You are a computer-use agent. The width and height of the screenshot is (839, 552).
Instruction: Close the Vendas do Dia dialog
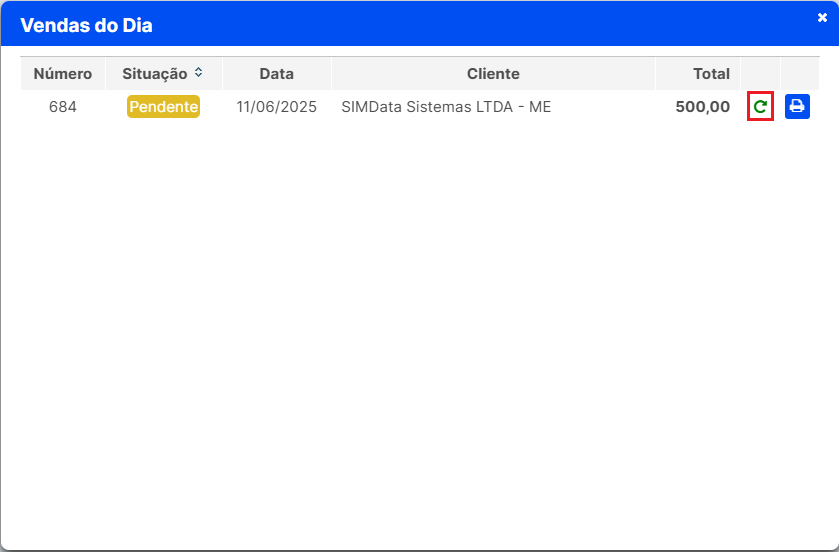click(x=822, y=18)
